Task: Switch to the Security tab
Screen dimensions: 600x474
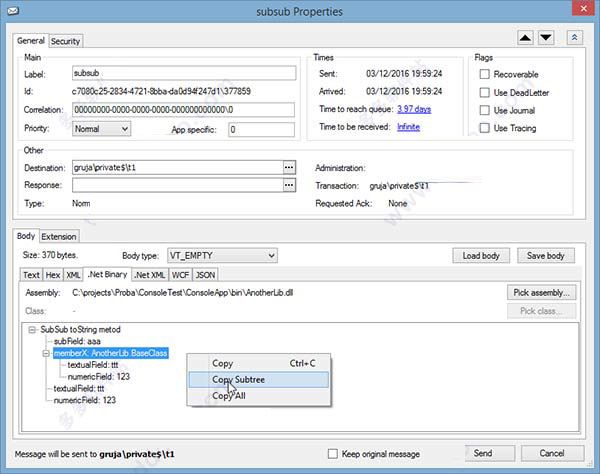Action: click(x=65, y=41)
